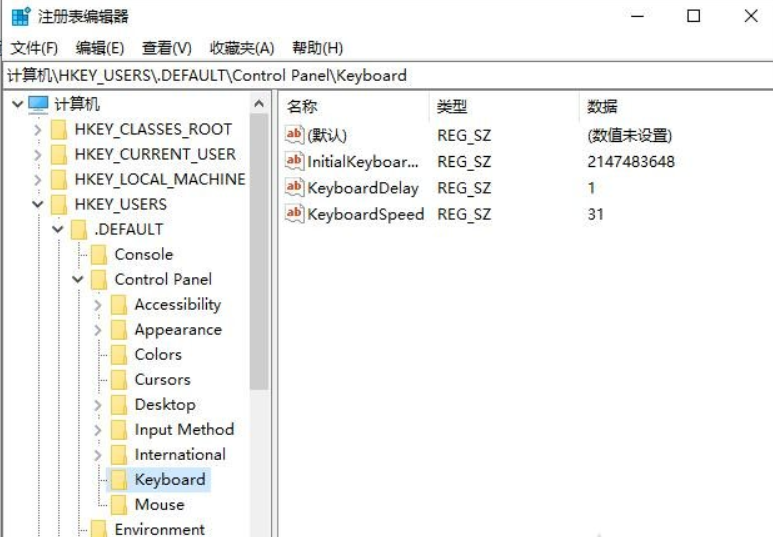Expand the HKEY_CLASSES_ROOT tree node
This screenshot has width=773, height=537.
tap(37, 130)
